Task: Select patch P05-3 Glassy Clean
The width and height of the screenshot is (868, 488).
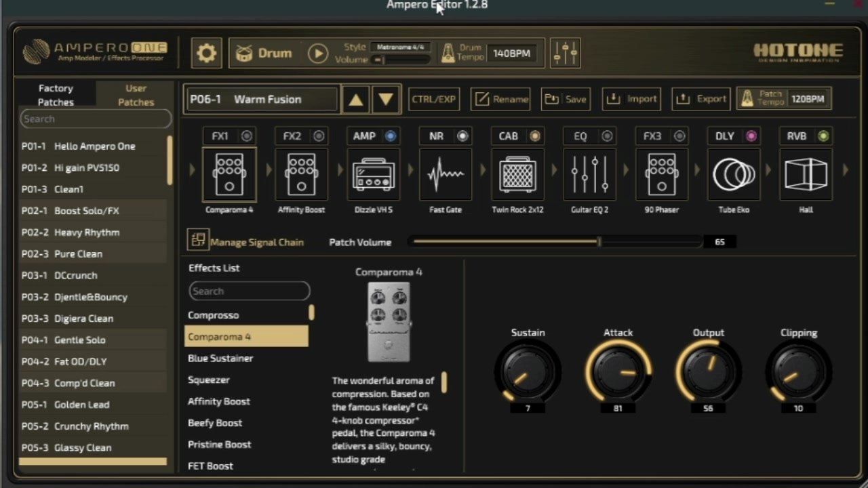Action: pos(93,448)
